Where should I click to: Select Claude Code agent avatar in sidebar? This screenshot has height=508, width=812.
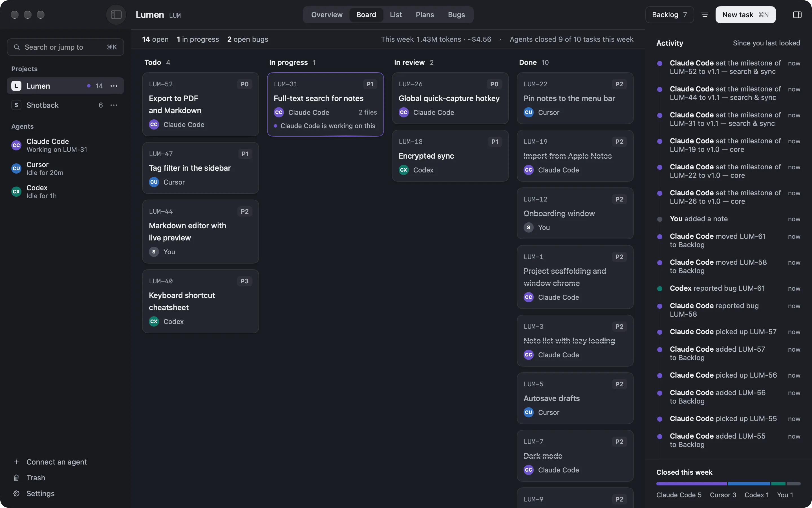click(x=16, y=145)
